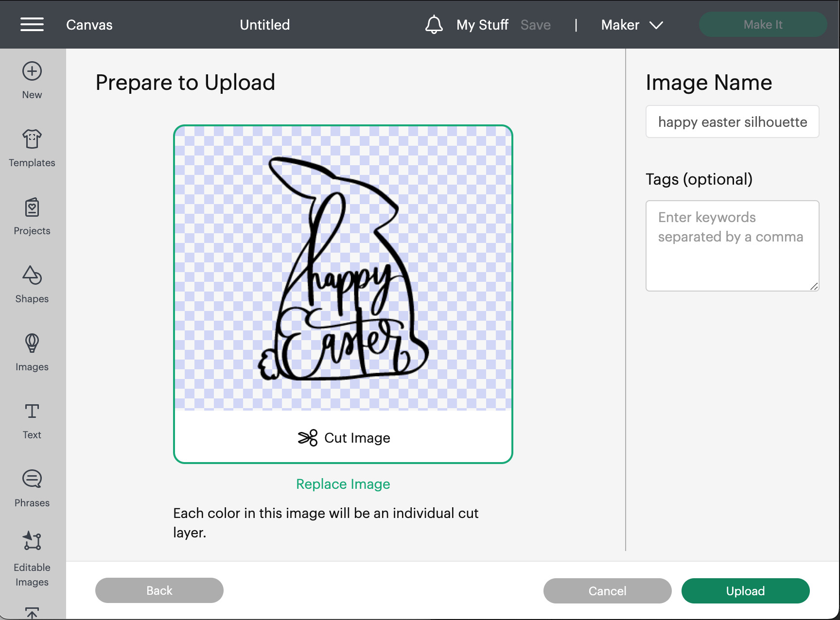This screenshot has width=840, height=620.
Task: Select the Text tool icon
Action: (x=32, y=412)
